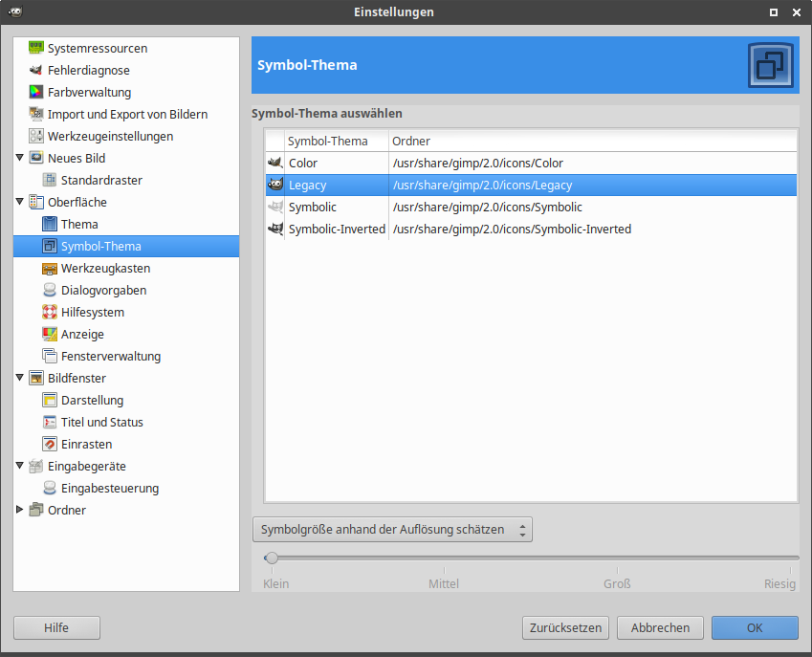Click the Titel und Status icon

(50, 422)
